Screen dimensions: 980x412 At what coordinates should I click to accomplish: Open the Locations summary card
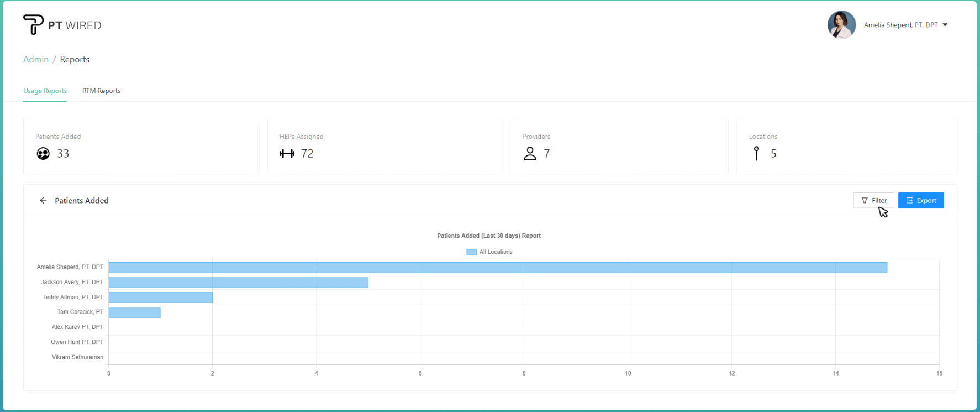(x=846, y=147)
